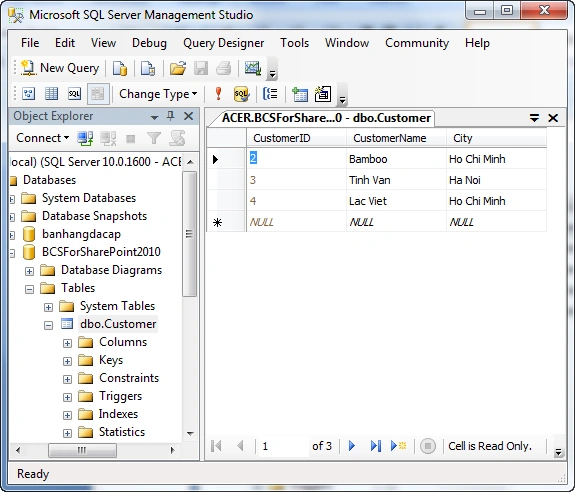
Task: Click the Connect Object Explorer icon
Action: (x=85, y=138)
